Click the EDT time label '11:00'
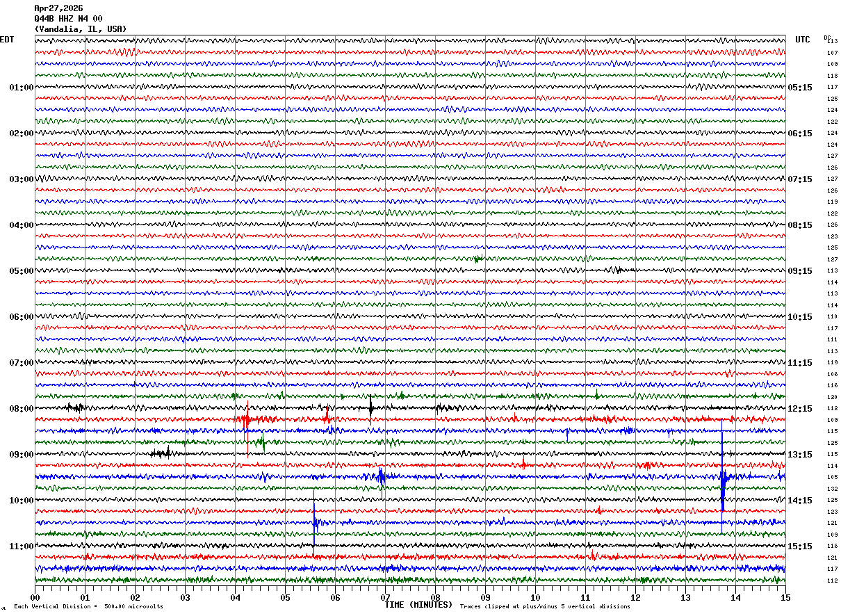This screenshot has width=841, height=616. click(x=21, y=546)
